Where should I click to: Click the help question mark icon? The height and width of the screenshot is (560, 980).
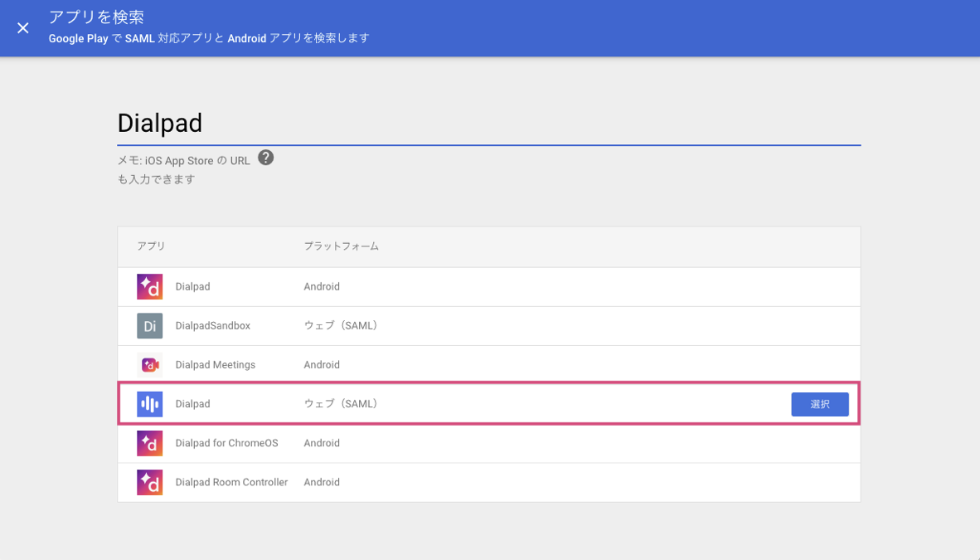click(x=265, y=158)
